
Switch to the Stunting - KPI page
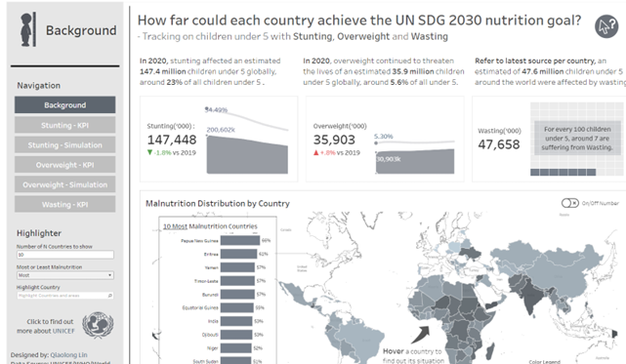click(65, 125)
